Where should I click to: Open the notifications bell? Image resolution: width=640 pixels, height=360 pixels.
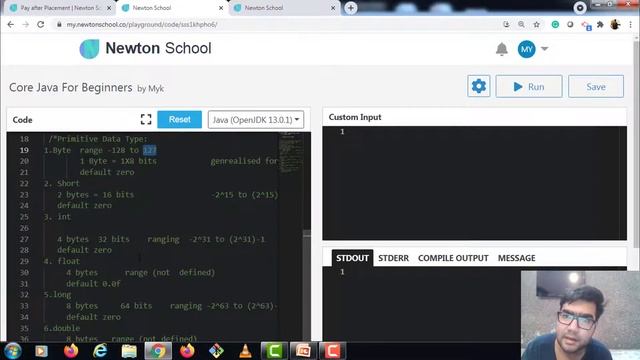tap(502, 49)
